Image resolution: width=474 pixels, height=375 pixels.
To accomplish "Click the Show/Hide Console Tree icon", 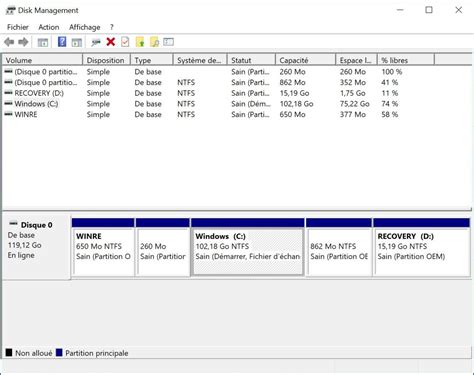I will coord(43,42).
